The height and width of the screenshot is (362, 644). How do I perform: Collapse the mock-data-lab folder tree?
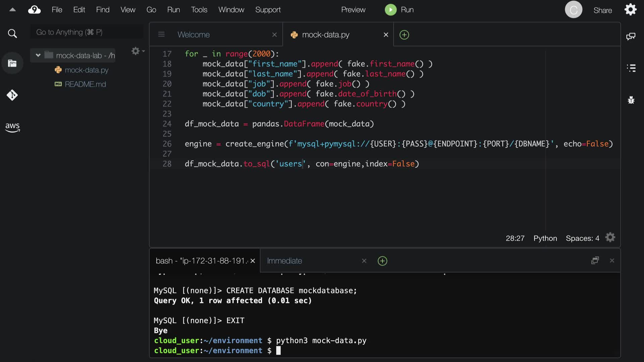pos(38,55)
